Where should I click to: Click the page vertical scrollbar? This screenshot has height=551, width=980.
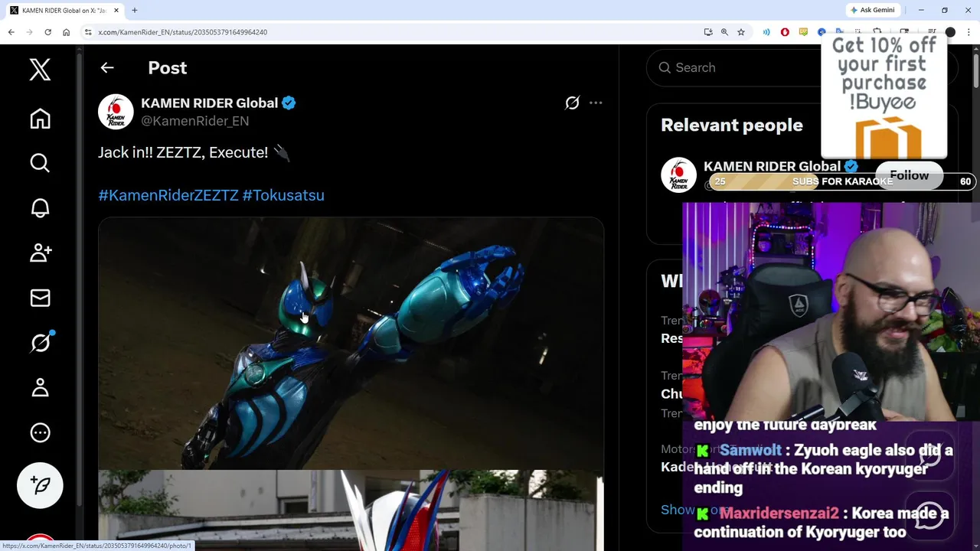[975, 69]
